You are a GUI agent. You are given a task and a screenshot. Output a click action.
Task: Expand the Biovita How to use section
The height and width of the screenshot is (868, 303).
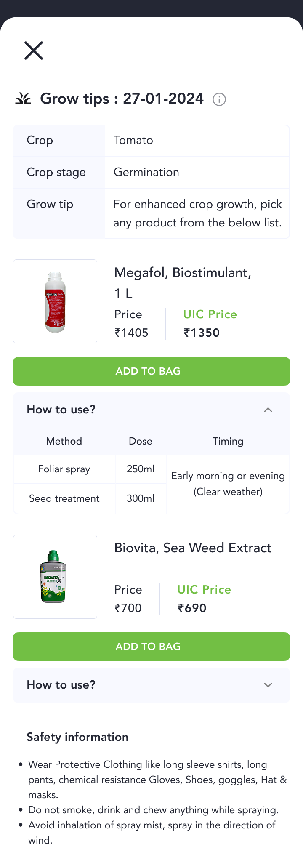click(268, 685)
